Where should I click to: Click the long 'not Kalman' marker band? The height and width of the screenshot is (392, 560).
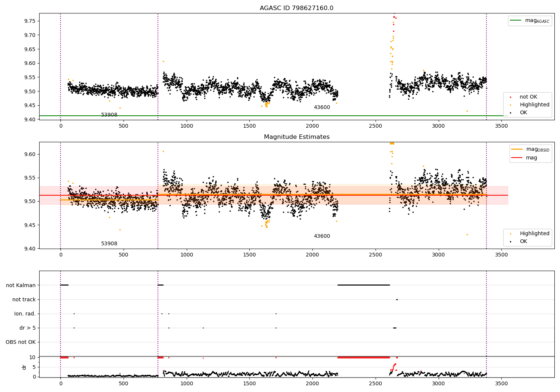coord(364,285)
